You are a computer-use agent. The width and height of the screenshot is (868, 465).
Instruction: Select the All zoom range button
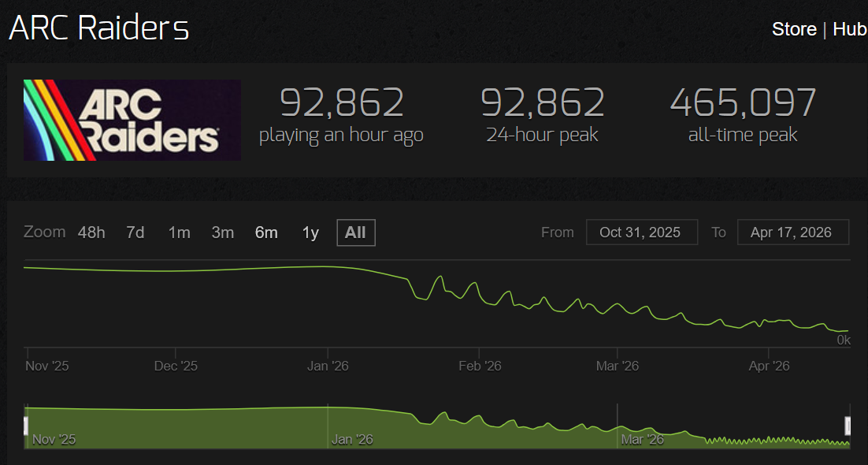[356, 232]
